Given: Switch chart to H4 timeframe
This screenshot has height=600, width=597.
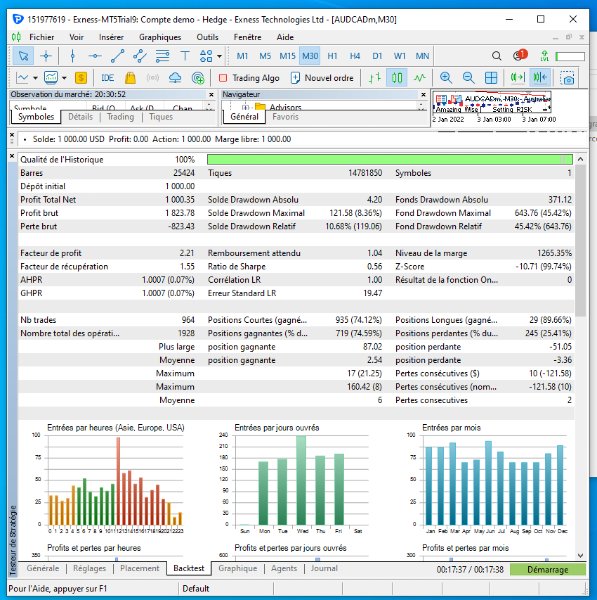Looking at the screenshot, I should click(355, 56).
